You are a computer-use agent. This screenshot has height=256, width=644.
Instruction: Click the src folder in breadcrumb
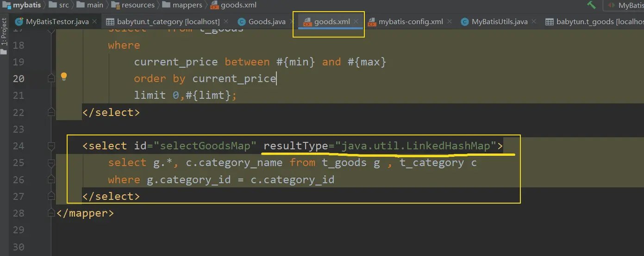[x=63, y=5]
